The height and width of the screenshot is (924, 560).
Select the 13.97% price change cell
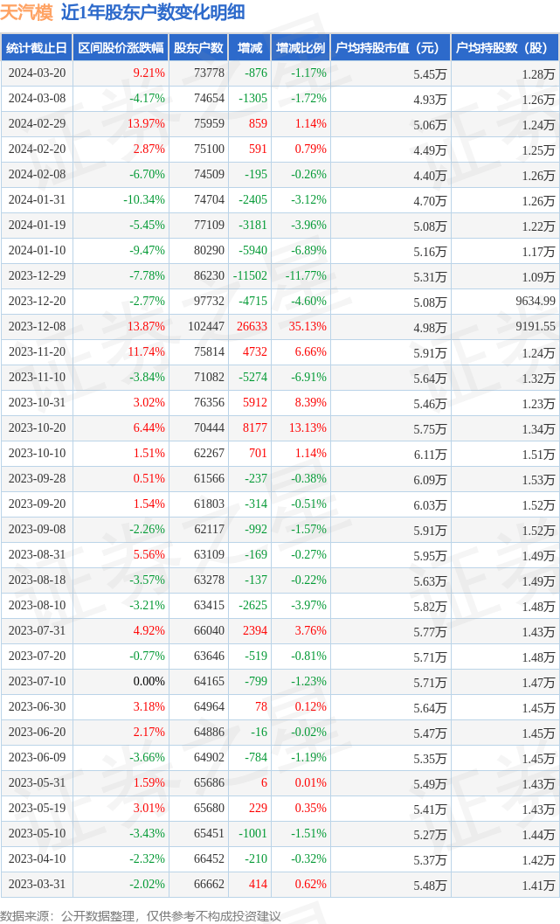click(x=146, y=124)
